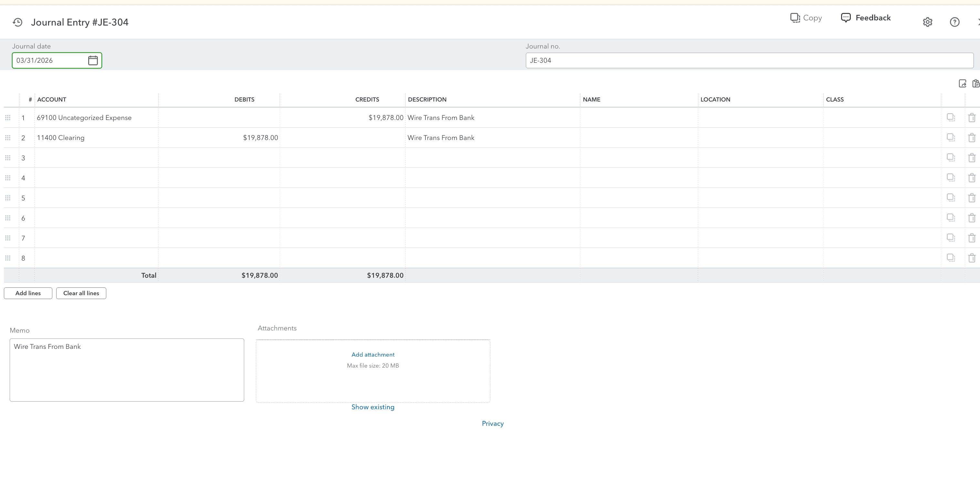Copy empty line 7

click(x=951, y=238)
